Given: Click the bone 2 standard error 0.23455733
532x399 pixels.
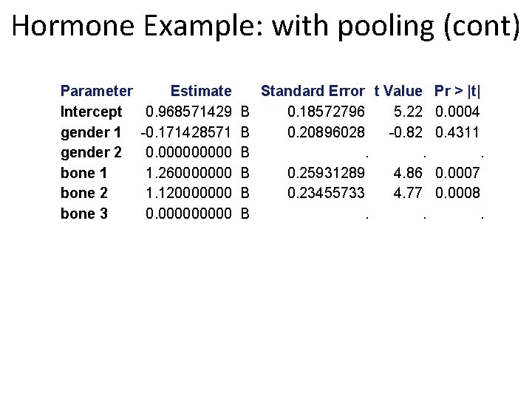Looking at the screenshot, I should click(326, 193).
